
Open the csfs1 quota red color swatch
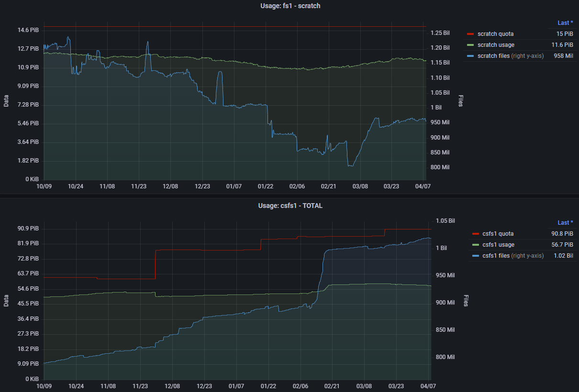point(475,234)
